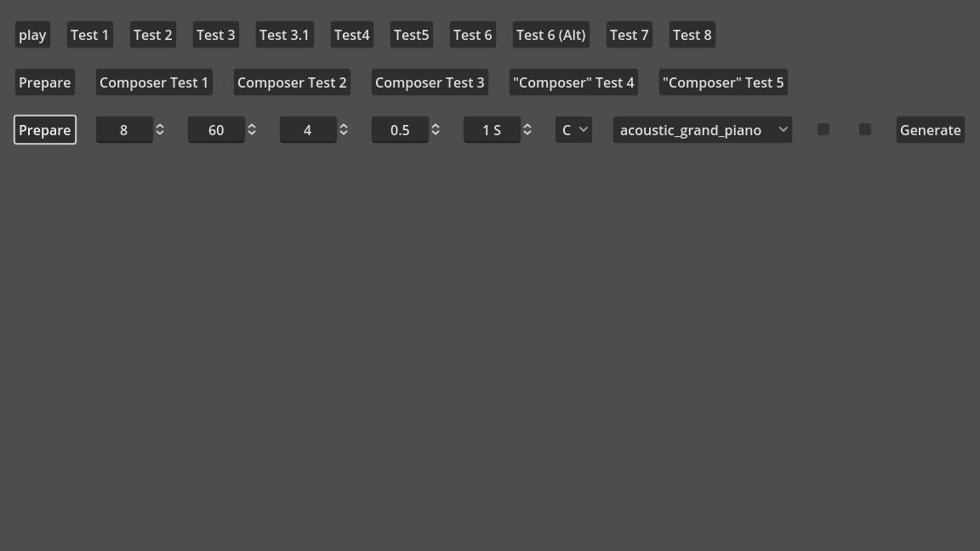Screen dimensions: 980x551
Task: Click stepper arrows beside value 8
Action: click(x=160, y=129)
